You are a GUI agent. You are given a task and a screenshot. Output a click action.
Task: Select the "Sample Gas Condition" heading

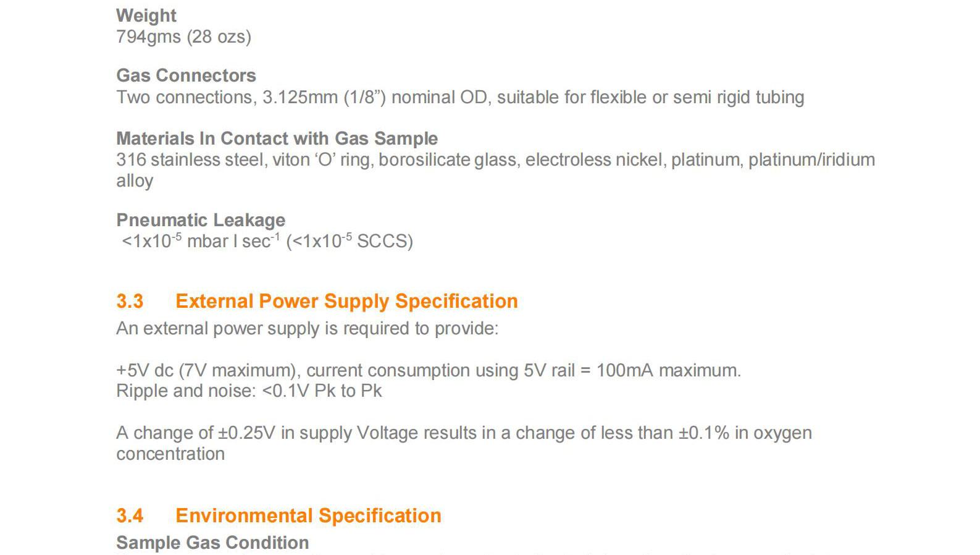pos(212,543)
